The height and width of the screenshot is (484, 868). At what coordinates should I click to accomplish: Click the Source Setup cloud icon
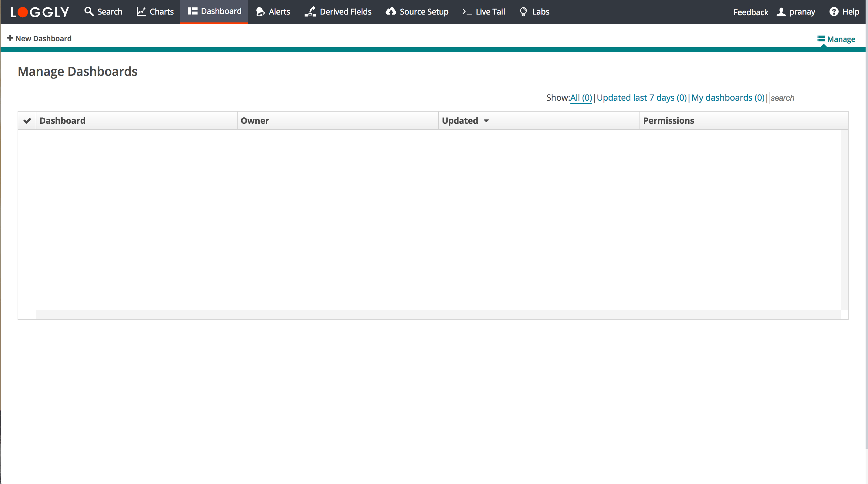tap(391, 12)
